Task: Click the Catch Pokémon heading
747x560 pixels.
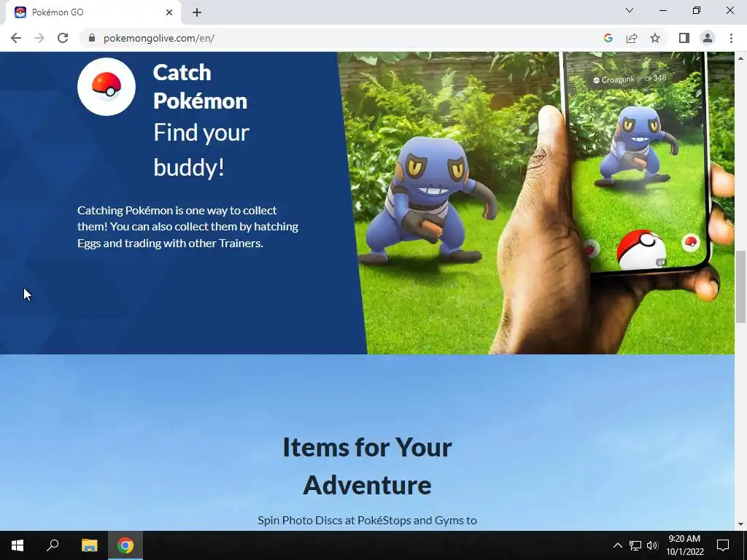Action: pyautogui.click(x=200, y=87)
